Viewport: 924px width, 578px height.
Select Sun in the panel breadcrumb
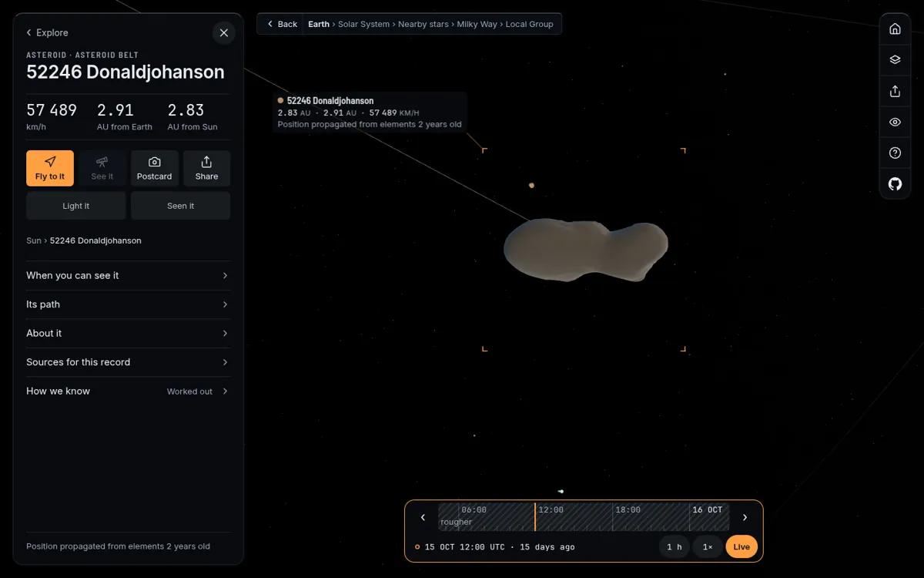(x=34, y=240)
